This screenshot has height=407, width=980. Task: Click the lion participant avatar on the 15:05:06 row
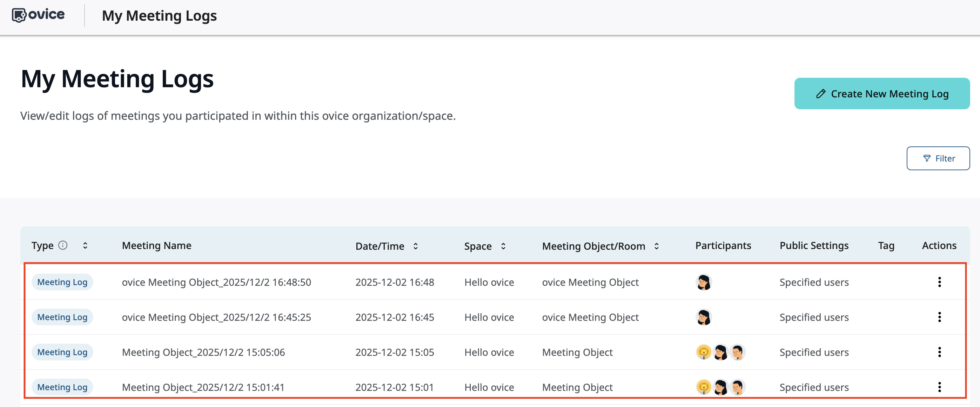pyautogui.click(x=703, y=352)
